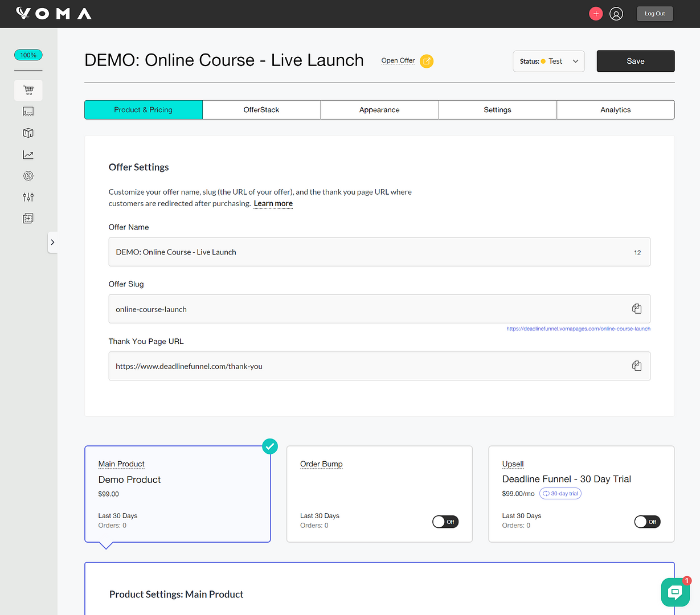
Task: Select the Order Bump card heading
Action: coord(321,464)
